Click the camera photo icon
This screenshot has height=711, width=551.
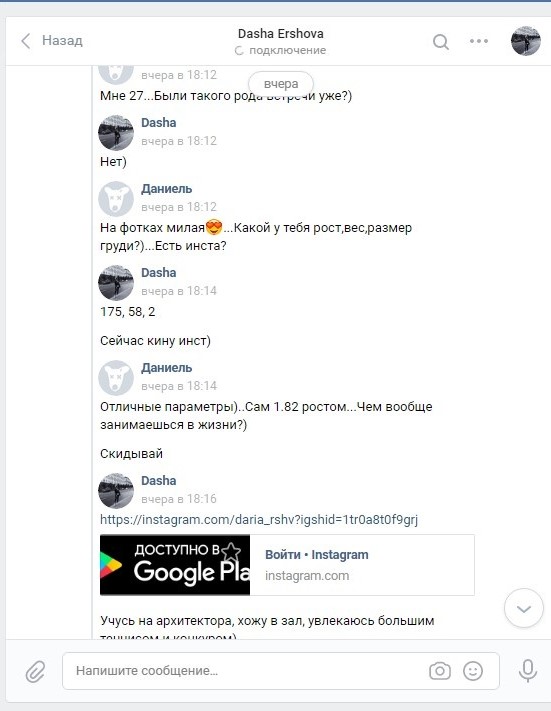[439, 671]
